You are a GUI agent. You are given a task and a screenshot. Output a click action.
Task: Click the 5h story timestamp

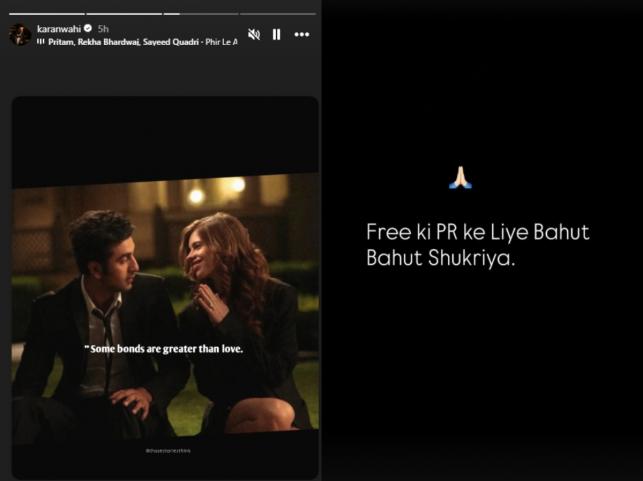(x=103, y=29)
